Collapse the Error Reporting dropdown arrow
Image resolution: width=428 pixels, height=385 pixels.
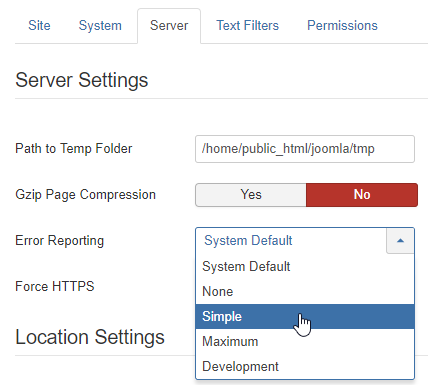tap(400, 240)
